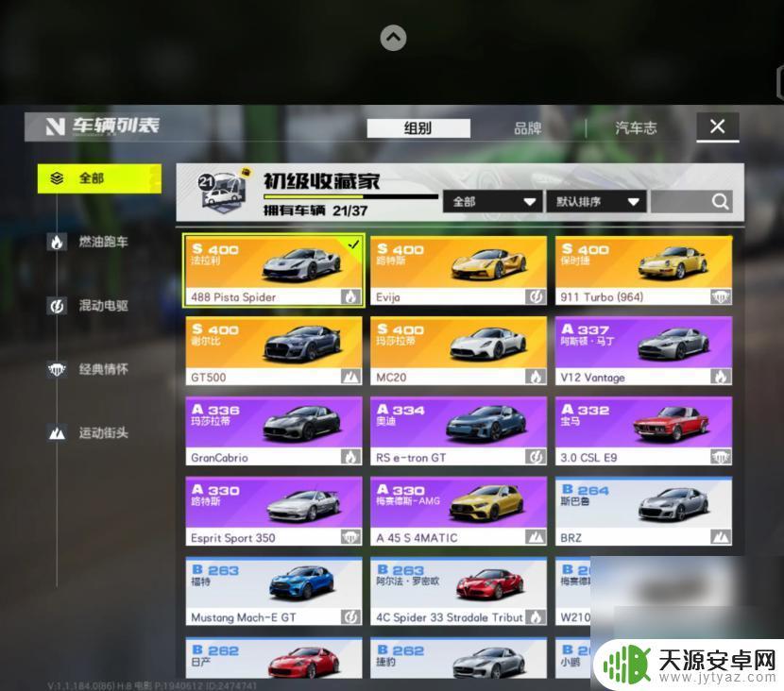Select the Nissan 日产 B 262 card
The width and height of the screenshot is (784, 691).
(274, 658)
